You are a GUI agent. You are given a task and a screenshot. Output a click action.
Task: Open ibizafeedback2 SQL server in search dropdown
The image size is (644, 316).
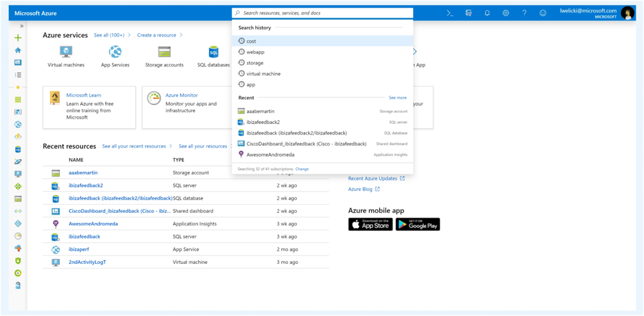coord(323,122)
